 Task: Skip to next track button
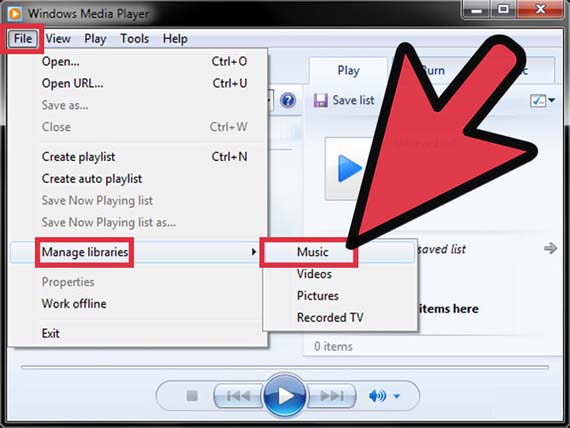[x=332, y=396]
